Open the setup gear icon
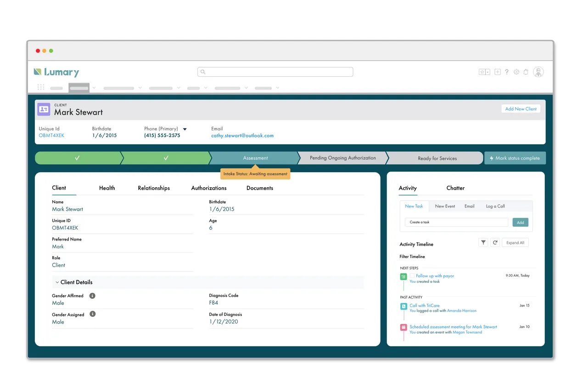 pyautogui.click(x=516, y=72)
